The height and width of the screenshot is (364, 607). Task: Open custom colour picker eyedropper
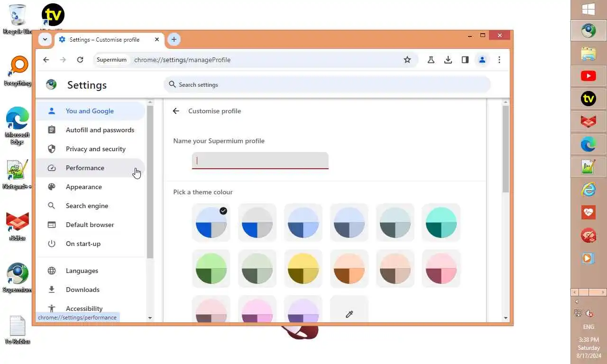(x=349, y=314)
